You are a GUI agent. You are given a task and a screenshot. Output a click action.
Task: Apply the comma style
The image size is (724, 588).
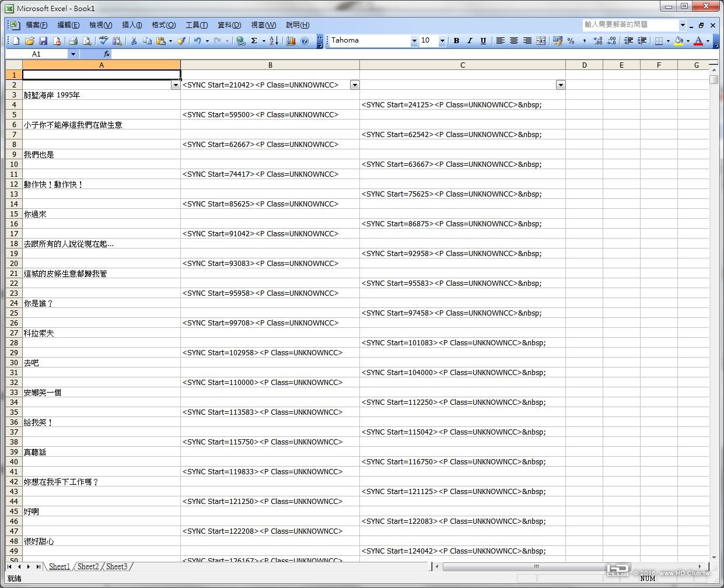584,41
